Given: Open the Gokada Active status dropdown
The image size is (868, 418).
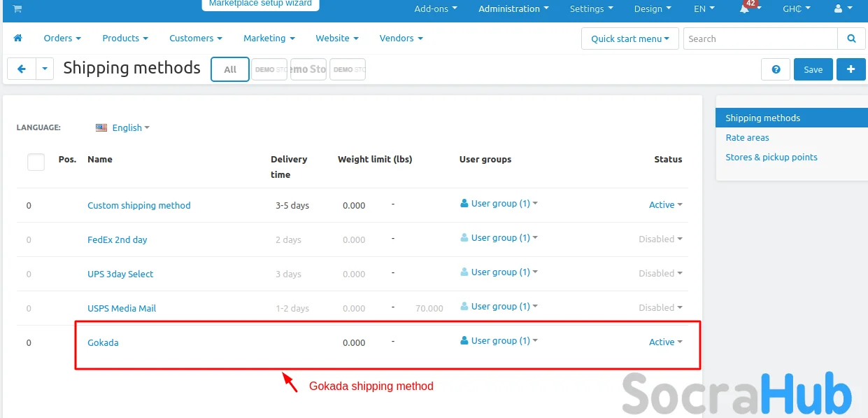Looking at the screenshot, I should pos(665,342).
